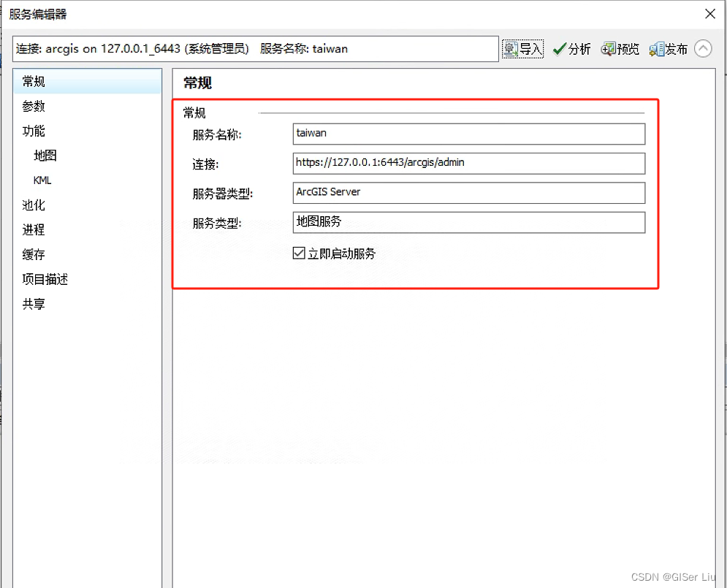
Task: Publish the service with the 发布 icon
Action: 667,48
